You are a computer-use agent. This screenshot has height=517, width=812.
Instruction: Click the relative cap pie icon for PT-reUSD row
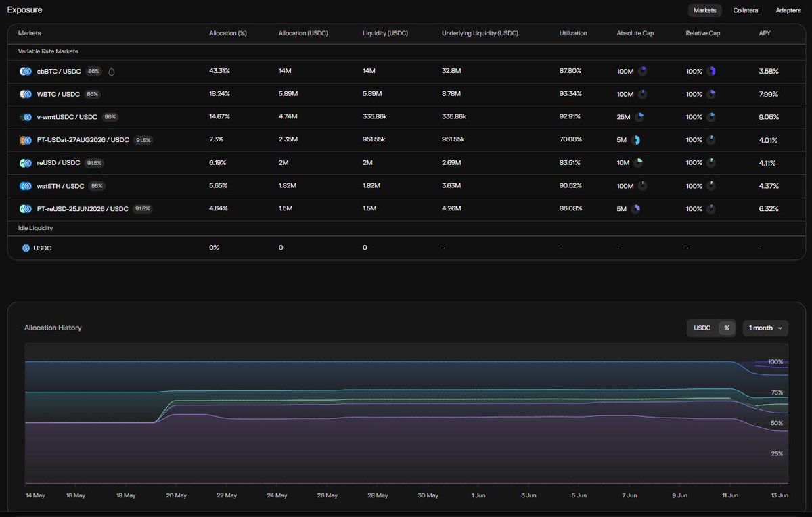pos(711,209)
